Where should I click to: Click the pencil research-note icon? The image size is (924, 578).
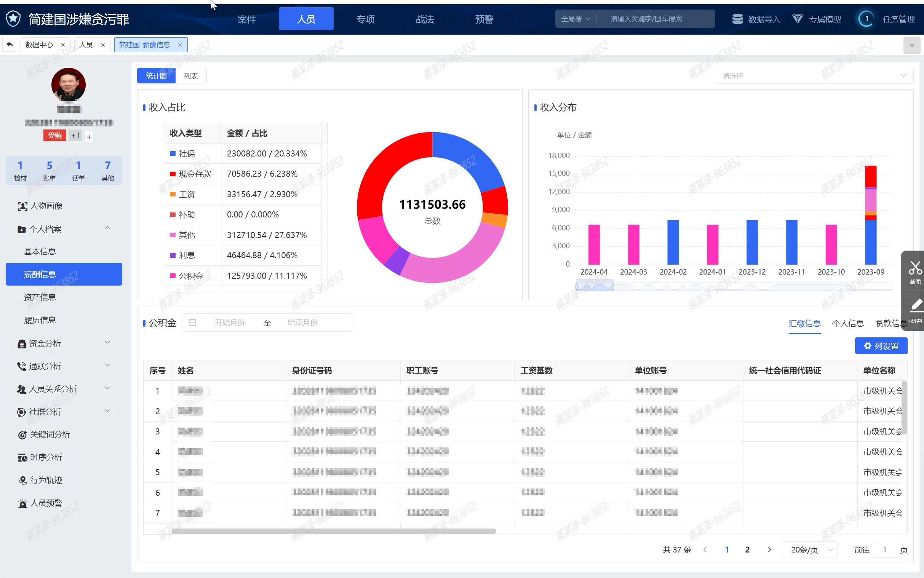pos(916,305)
